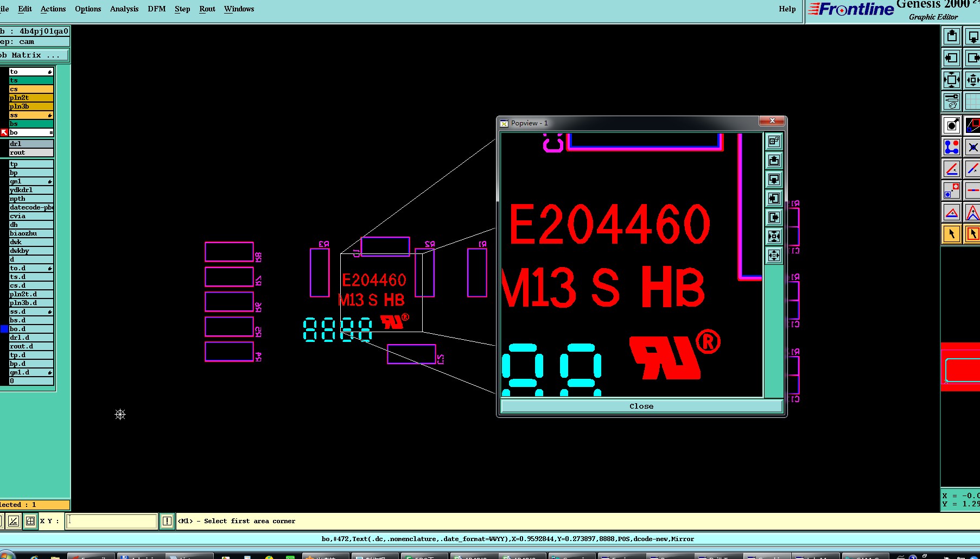The image size is (980, 559).
Task: Click the exclamation mark icon beside XY field
Action: [x=167, y=521]
